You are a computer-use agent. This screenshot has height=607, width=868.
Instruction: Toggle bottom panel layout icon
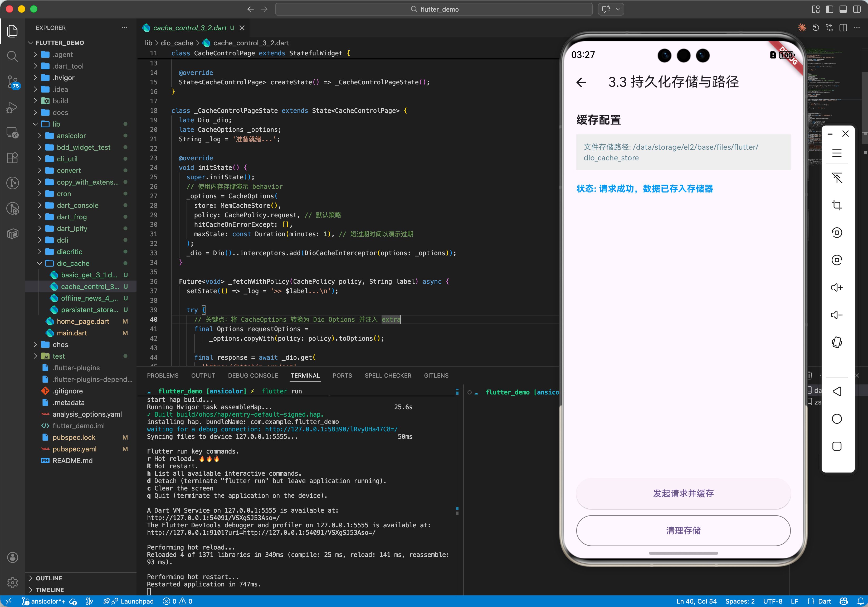click(x=843, y=9)
